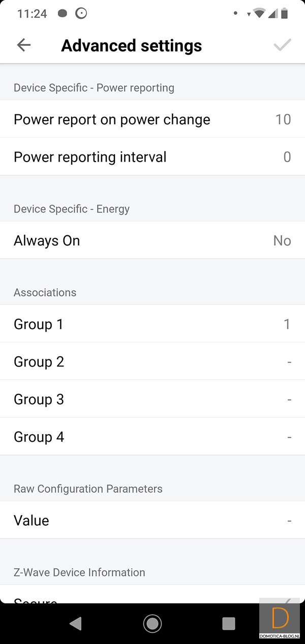The height and width of the screenshot is (644, 305).
Task: Select Association Group 3 row
Action: 152,400
